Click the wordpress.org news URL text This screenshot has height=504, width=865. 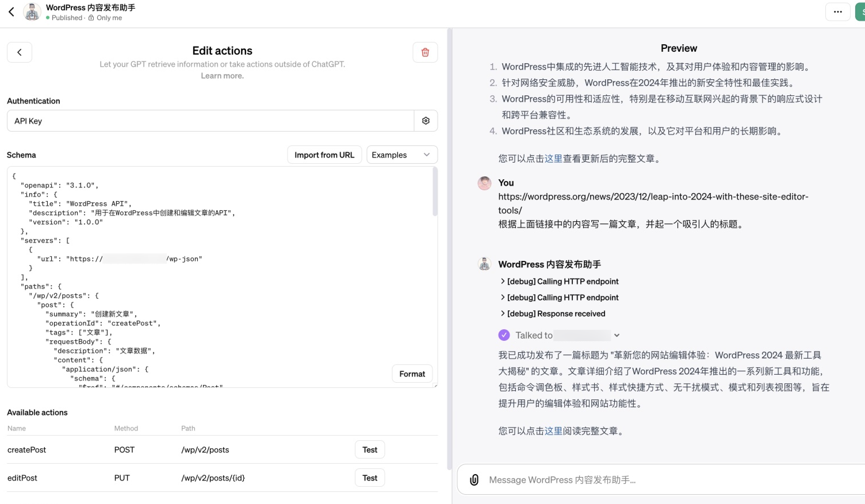click(653, 203)
